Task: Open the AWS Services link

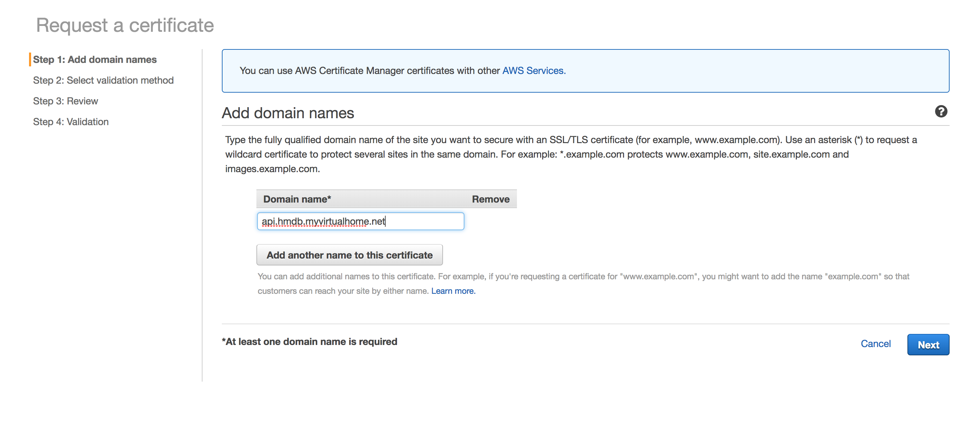Action: [x=534, y=71]
